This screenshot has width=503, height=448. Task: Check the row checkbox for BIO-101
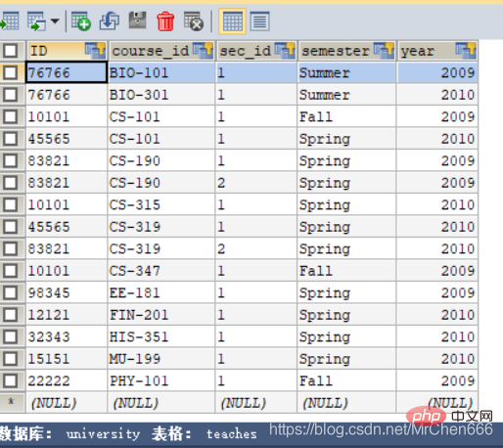(11, 72)
